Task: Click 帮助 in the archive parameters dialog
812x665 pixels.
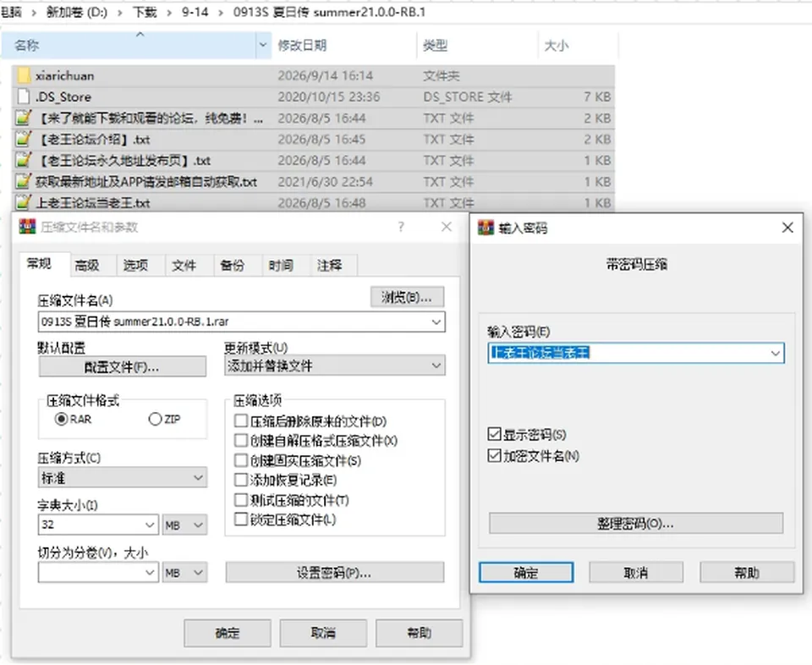Action: coord(419,633)
